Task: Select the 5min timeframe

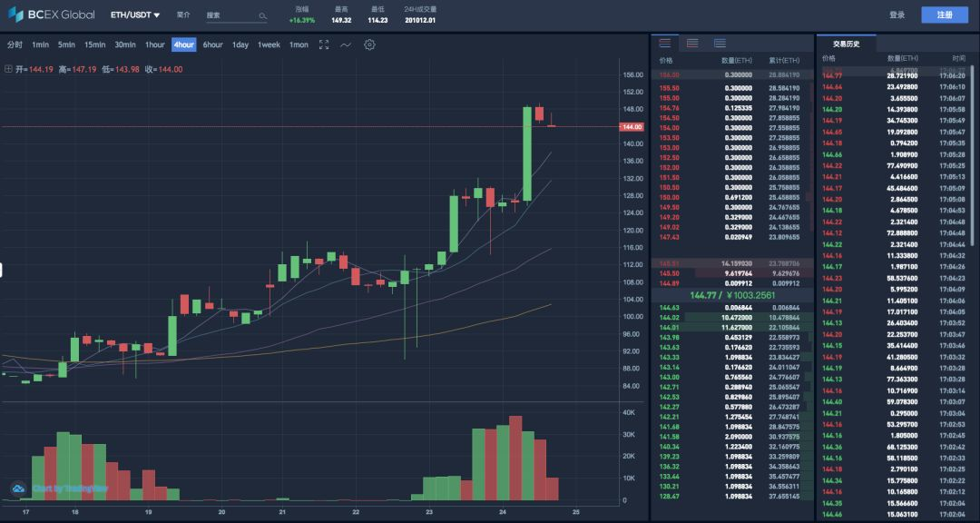Action: 66,44
